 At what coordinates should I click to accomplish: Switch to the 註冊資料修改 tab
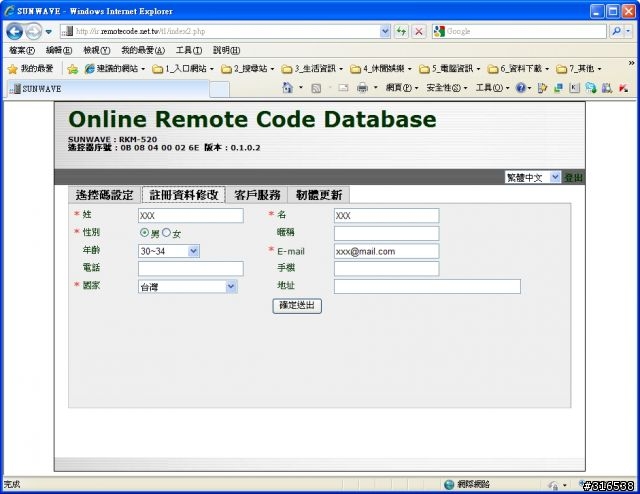183,195
